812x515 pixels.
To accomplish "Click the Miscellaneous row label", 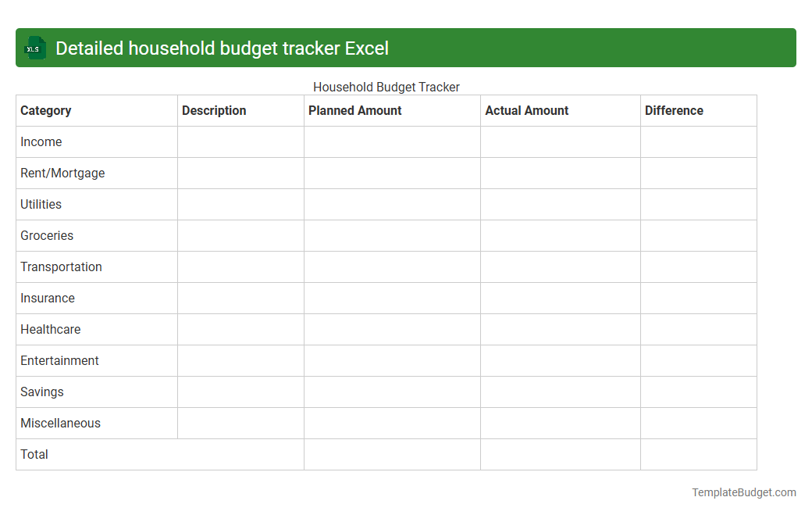I will pyautogui.click(x=60, y=423).
